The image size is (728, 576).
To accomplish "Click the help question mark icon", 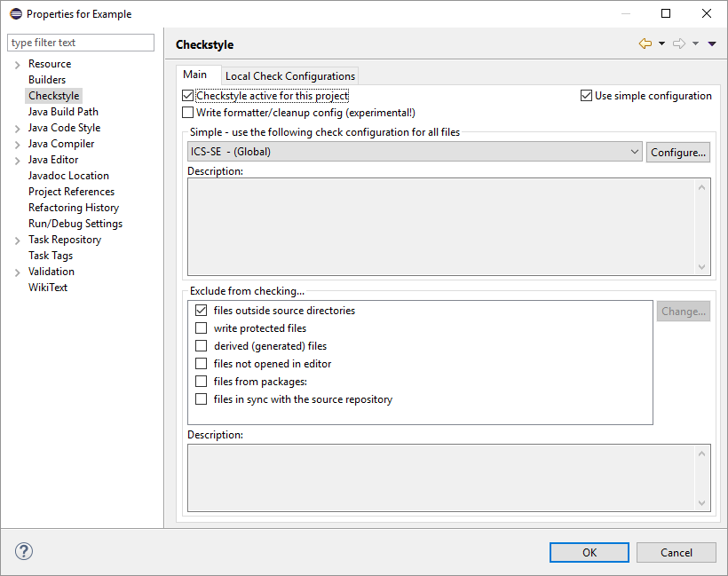I will 23,551.
